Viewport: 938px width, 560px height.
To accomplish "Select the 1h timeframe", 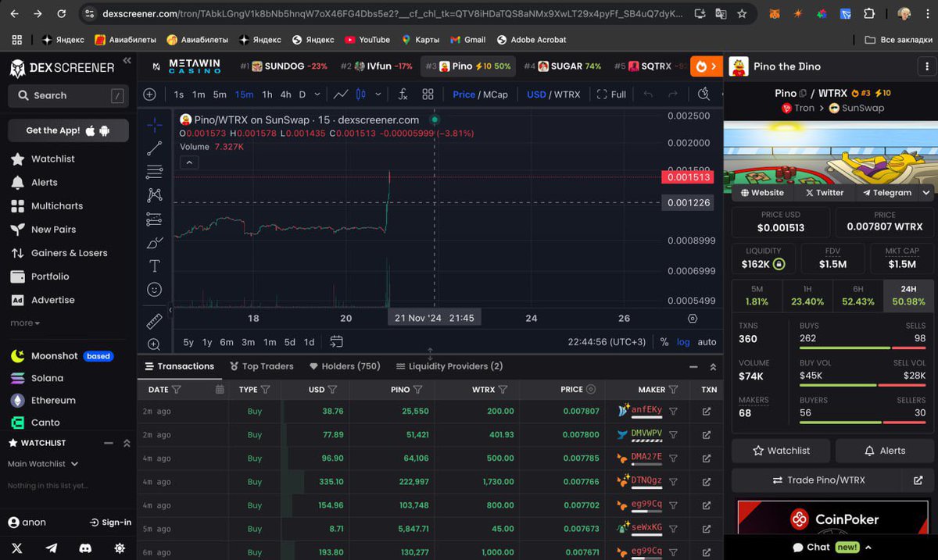I will pos(267,95).
